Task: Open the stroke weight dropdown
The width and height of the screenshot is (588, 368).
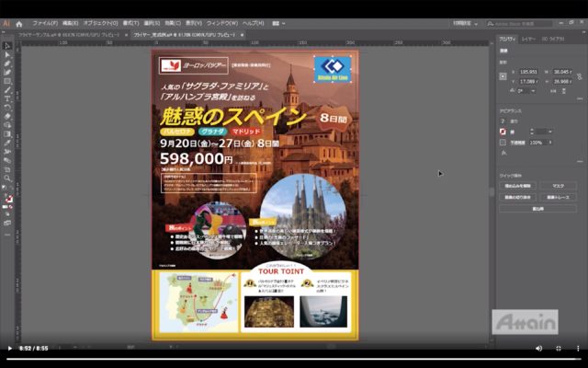Action: coord(550,132)
